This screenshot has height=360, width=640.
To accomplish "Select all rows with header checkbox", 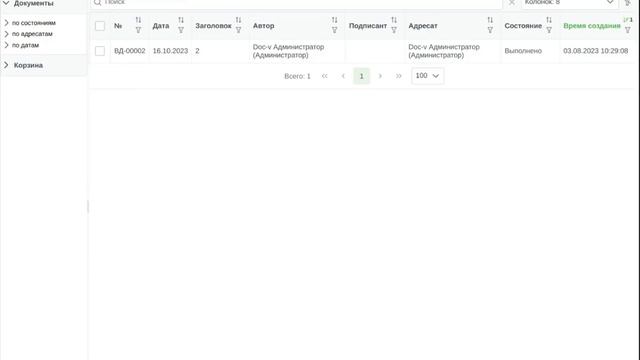I will (100, 26).
